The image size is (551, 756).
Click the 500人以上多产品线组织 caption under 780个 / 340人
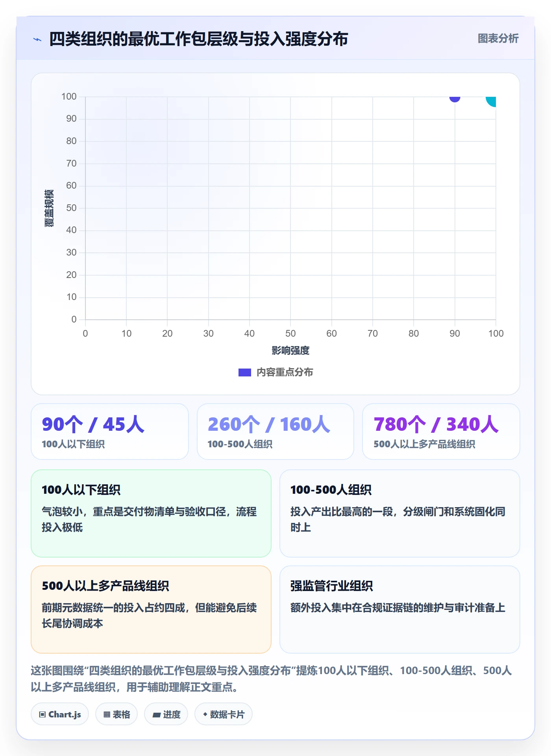click(424, 445)
